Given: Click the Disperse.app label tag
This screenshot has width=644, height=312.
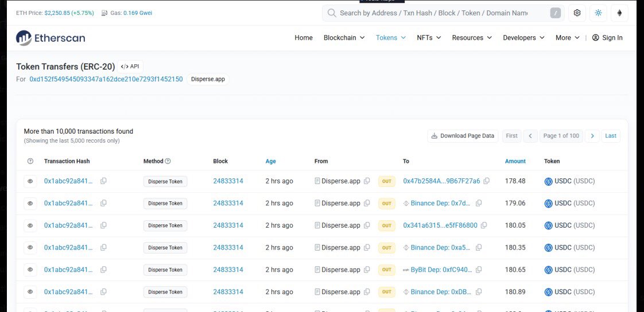Looking at the screenshot, I should coord(208,79).
